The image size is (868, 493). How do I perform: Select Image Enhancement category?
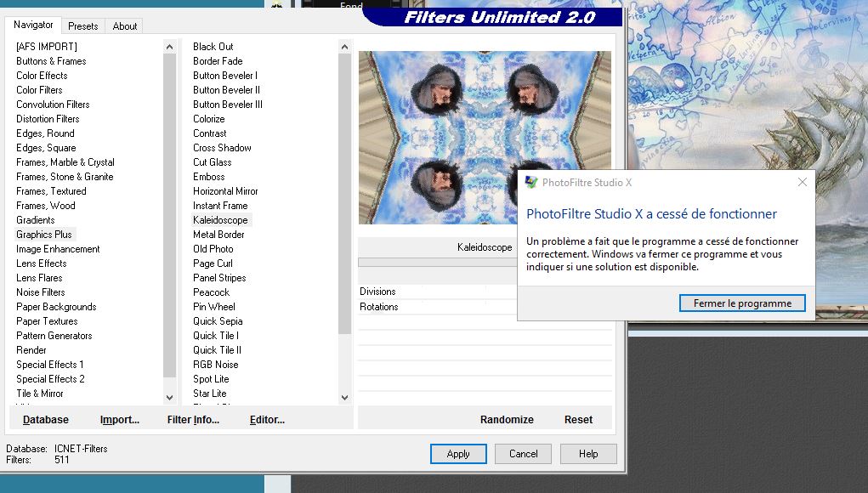pos(58,249)
